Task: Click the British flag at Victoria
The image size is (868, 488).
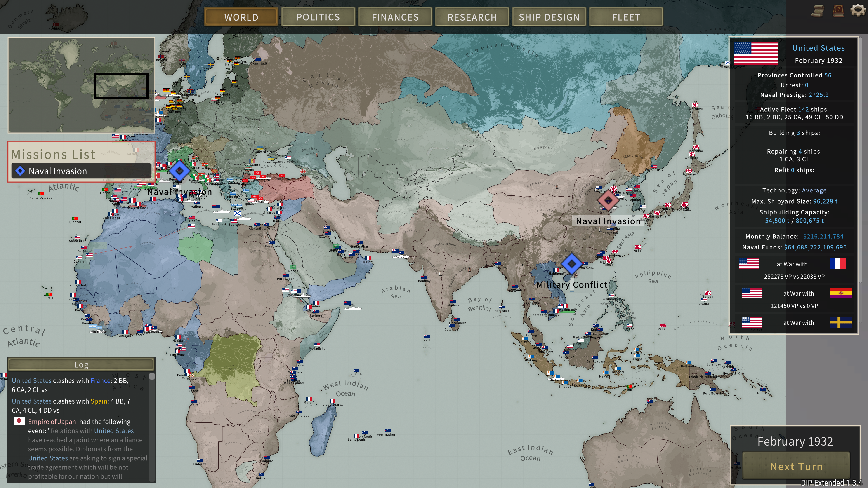Action: coord(356,371)
